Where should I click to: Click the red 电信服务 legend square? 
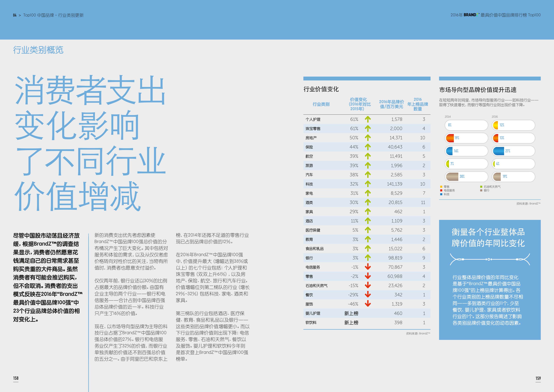(x=441, y=190)
